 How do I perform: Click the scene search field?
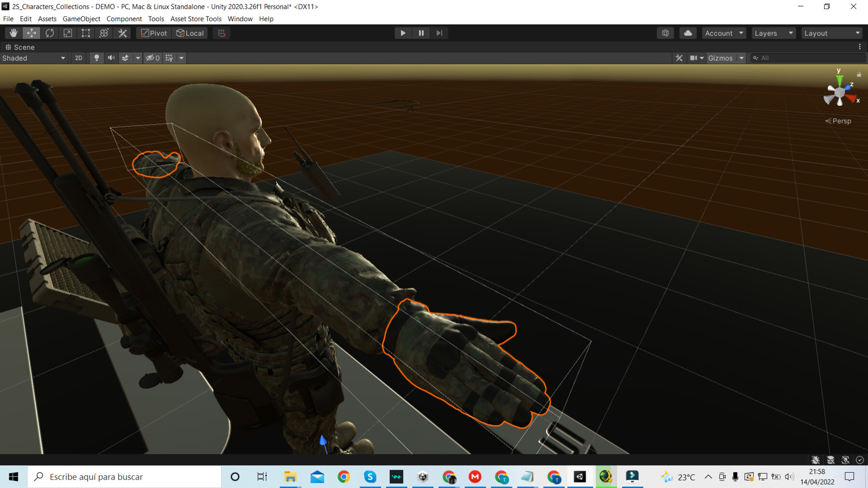tap(809, 58)
